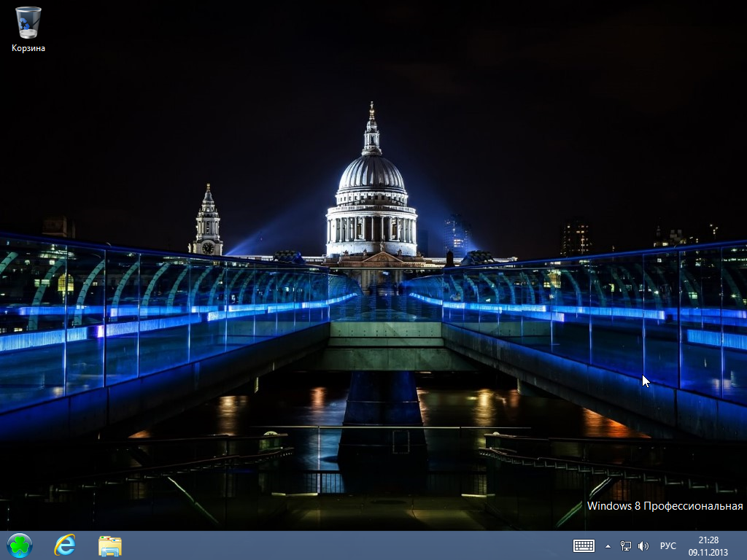Select the Корзина label text
Screen dimensions: 747x560
28,48
